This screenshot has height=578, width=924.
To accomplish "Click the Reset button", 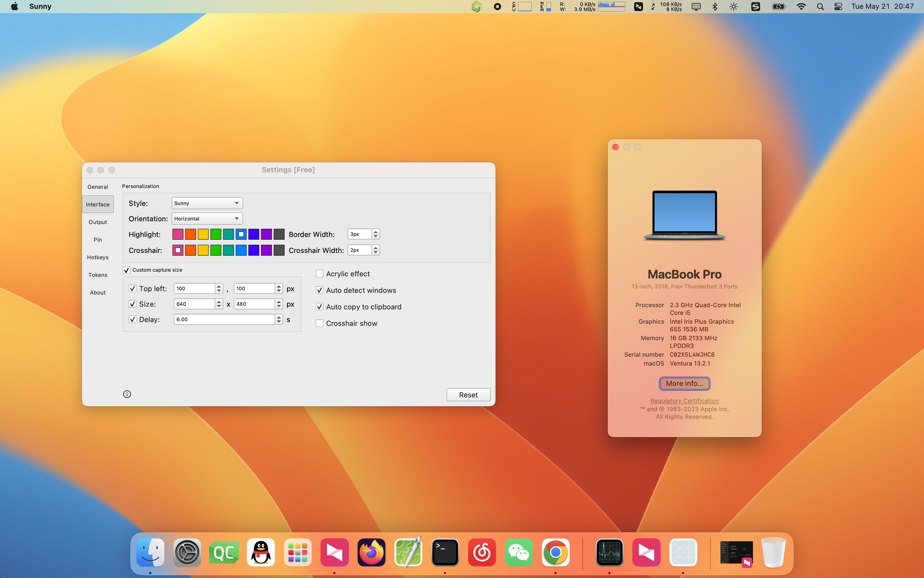I will [x=469, y=395].
